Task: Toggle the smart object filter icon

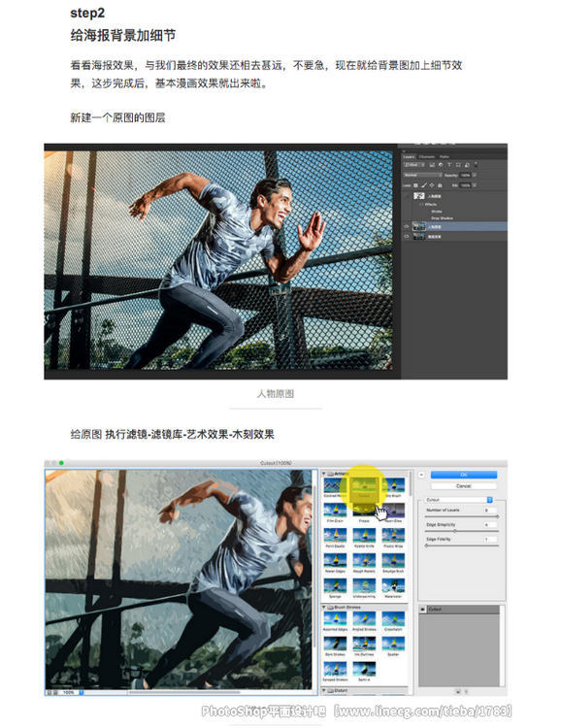Action: click(467, 165)
